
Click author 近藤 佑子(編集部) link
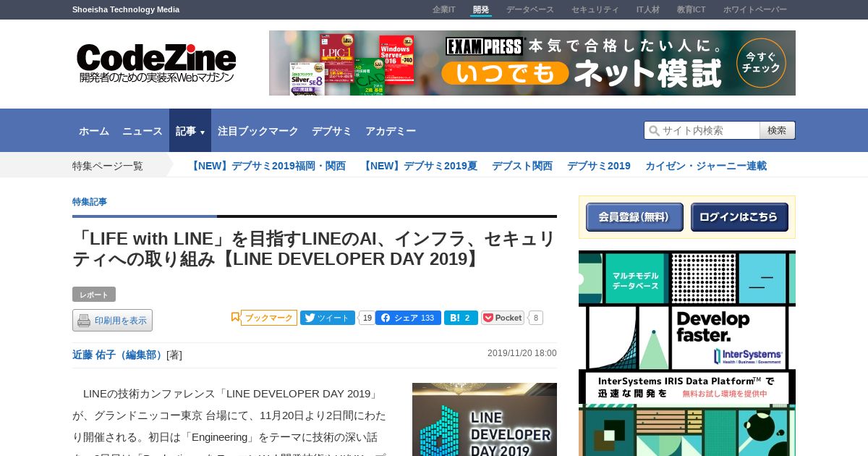[x=119, y=355]
